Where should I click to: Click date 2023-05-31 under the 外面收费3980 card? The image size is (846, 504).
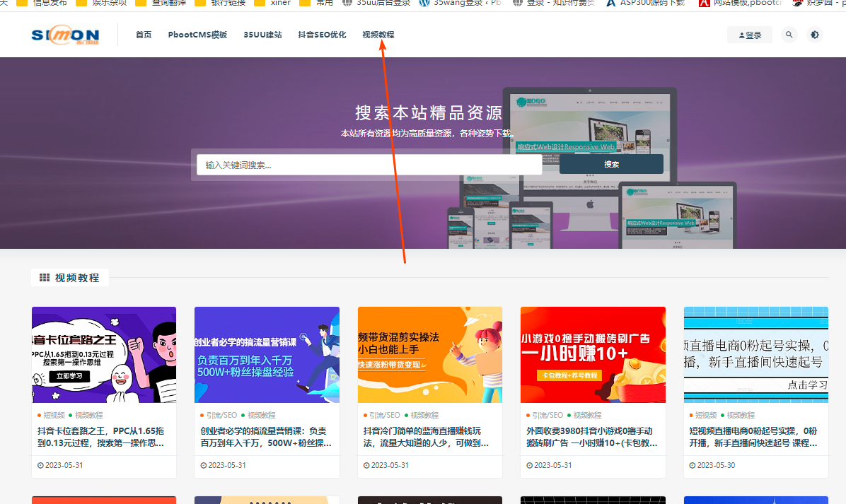click(552, 465)
